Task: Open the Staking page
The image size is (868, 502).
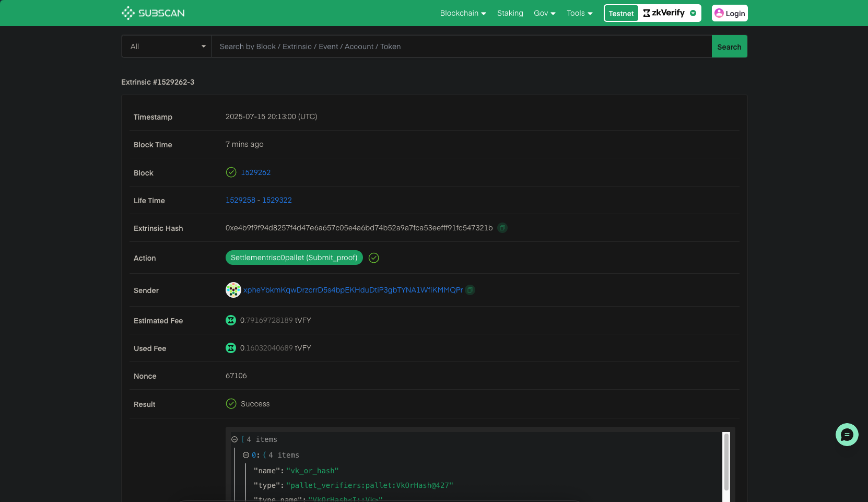Action: (510, 13)
